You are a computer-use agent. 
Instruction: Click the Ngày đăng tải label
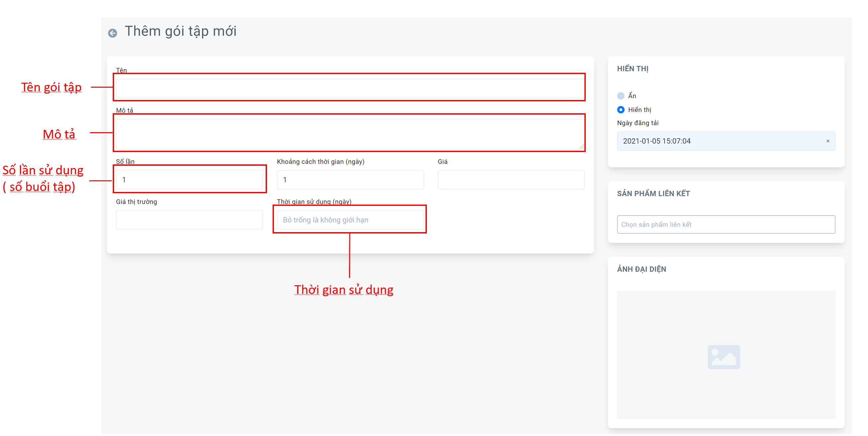tap(638, 123)
